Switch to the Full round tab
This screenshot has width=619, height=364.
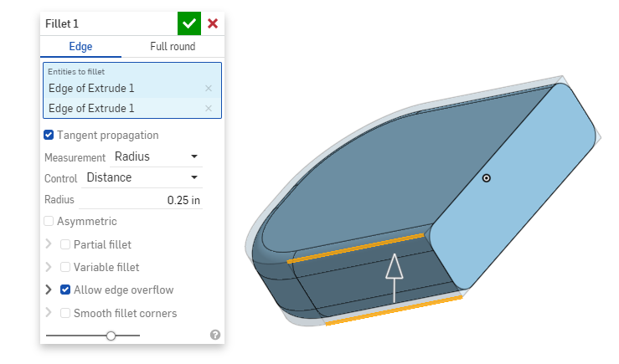pos(173,47)
